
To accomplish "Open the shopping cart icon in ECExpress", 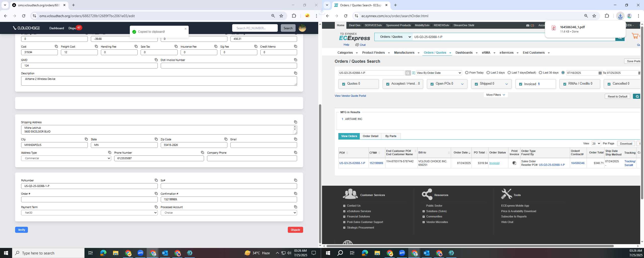I will (635, 36).
